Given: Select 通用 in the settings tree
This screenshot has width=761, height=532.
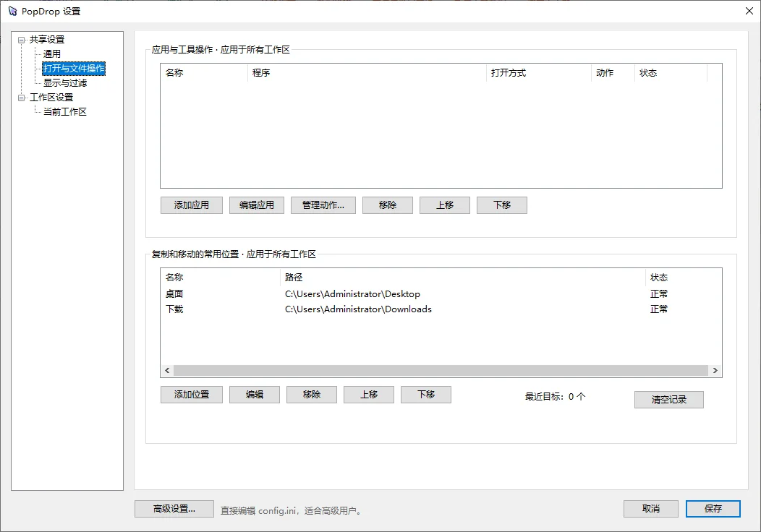Looking at the screenshot, I should [x=51, y=53].
